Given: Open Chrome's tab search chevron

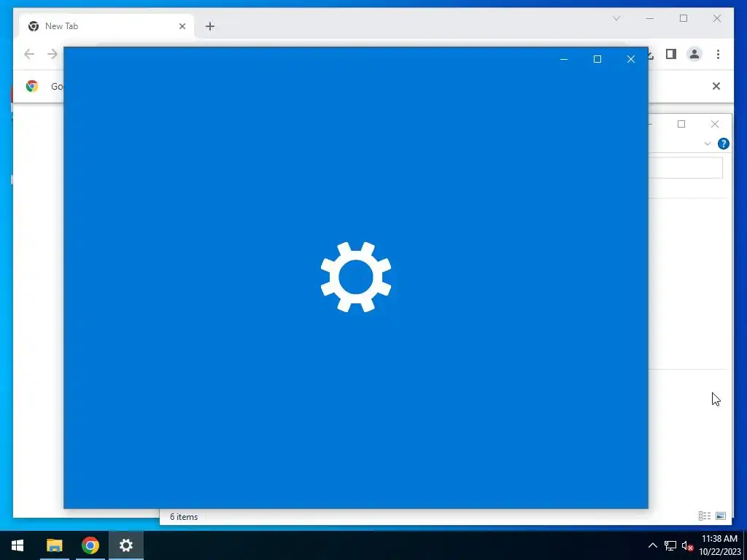Looking at the screenshot, I should (x=616, y=18).
